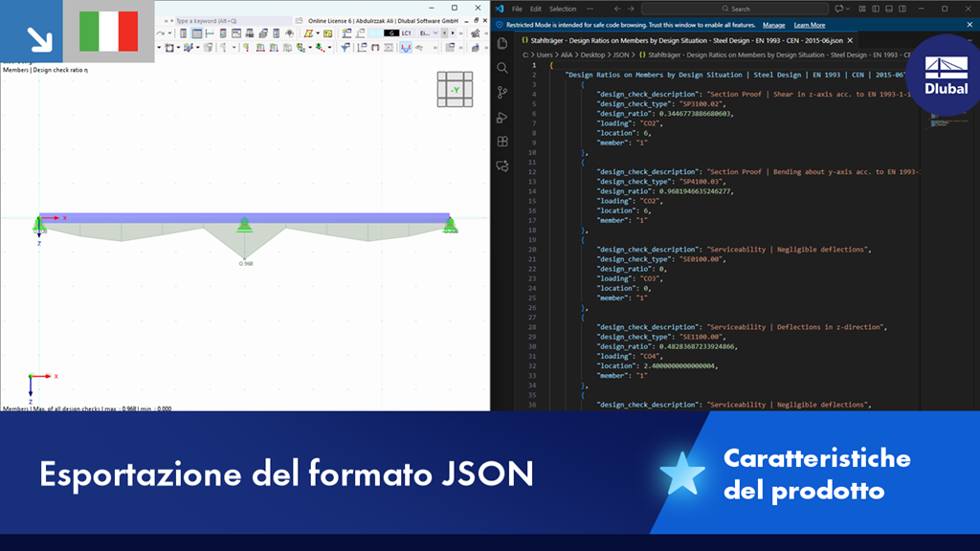Click the blue star axis icon in RFEM toolbar
The image size is (980, 551).
coord(189,48)
